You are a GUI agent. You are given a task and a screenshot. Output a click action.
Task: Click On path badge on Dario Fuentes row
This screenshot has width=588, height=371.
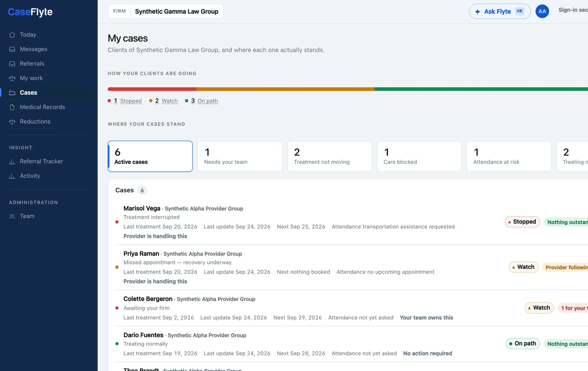point(523,343)
